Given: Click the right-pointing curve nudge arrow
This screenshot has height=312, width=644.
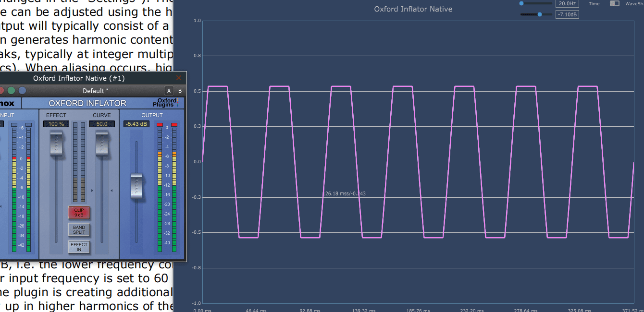Looking at the screenshot, I should point(92,191).
